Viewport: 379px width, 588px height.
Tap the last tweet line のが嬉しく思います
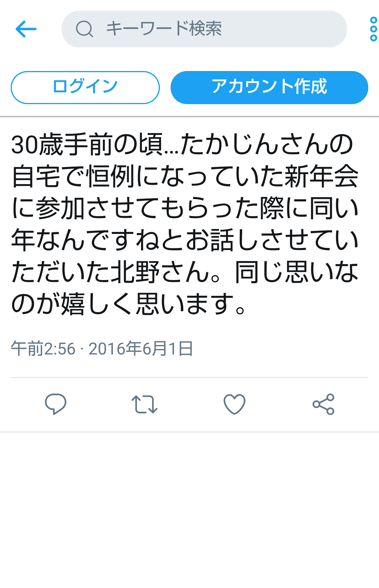pos(128,303)
